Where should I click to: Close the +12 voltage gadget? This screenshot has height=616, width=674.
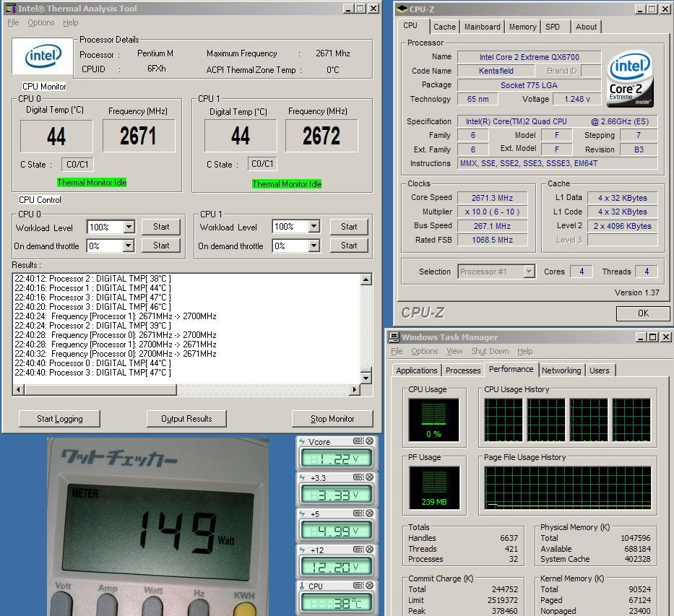point(369,549)
